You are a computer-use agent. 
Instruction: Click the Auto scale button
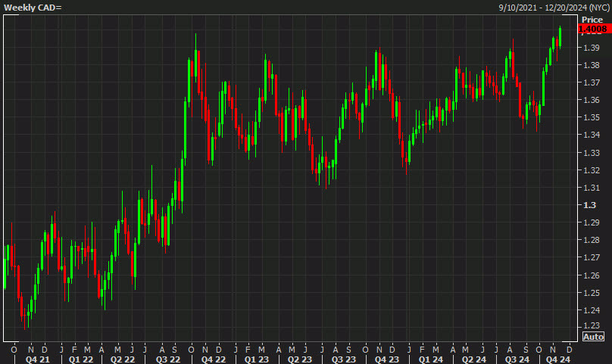pos(593,337)
